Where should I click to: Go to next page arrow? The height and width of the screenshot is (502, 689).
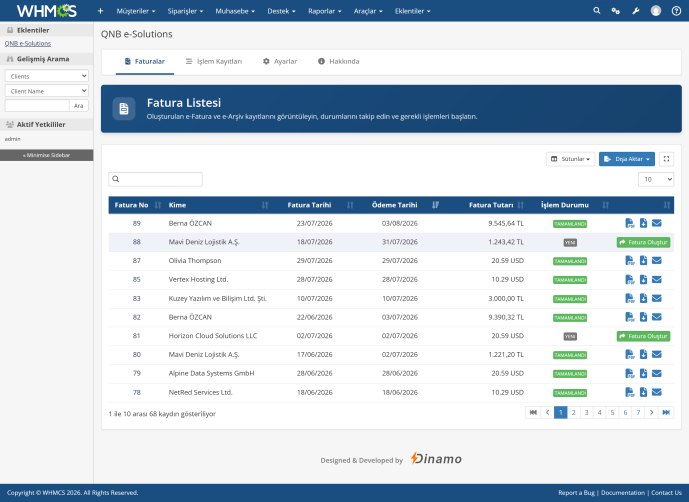point(651,412)
